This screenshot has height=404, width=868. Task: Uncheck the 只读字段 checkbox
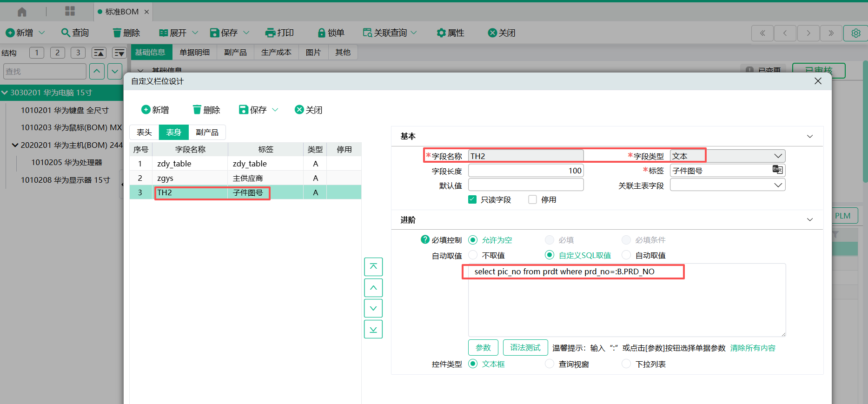pyautogui.click(x=473, y=199)
